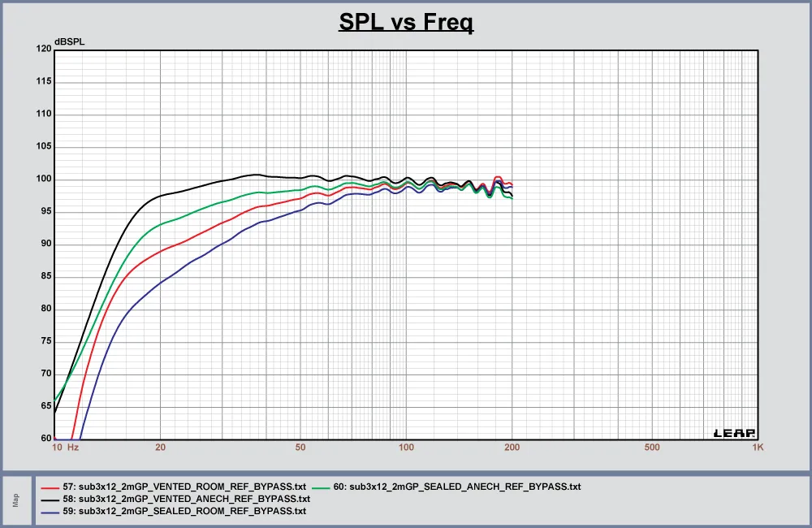
Task: Click the 500 label on the frequency axis
Action: tap(652, 448)
